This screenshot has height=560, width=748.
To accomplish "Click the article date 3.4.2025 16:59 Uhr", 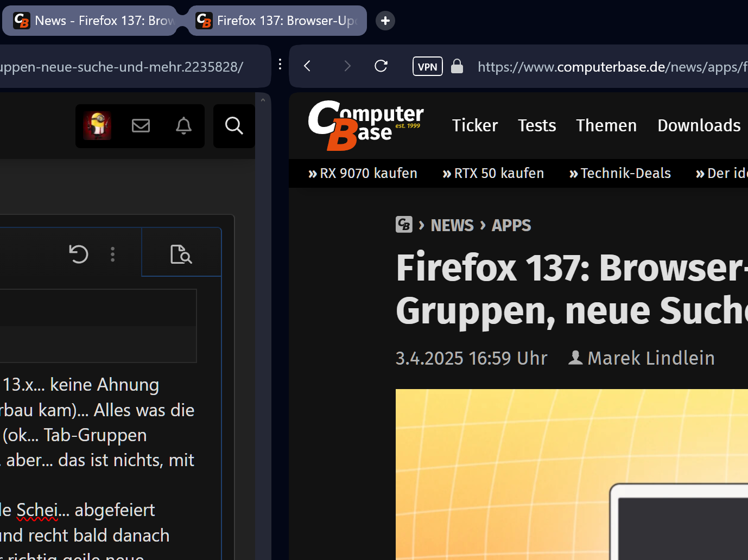I will (x=471, y=358).
